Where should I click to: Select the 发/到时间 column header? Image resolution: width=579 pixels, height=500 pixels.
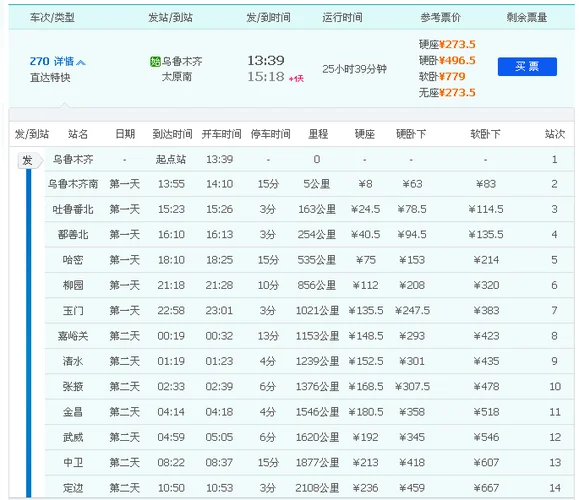tap(268, 17)
